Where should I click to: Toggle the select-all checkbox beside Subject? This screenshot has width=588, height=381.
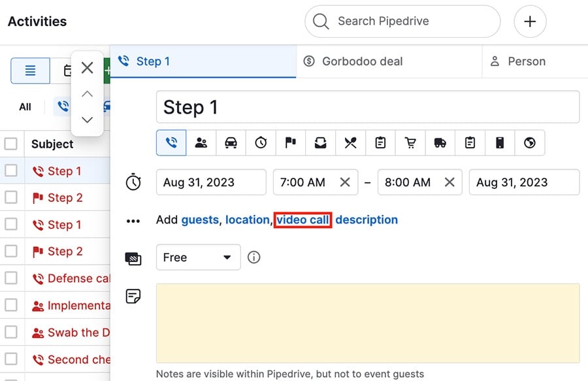pyautogui.click(x=11, y=144)
